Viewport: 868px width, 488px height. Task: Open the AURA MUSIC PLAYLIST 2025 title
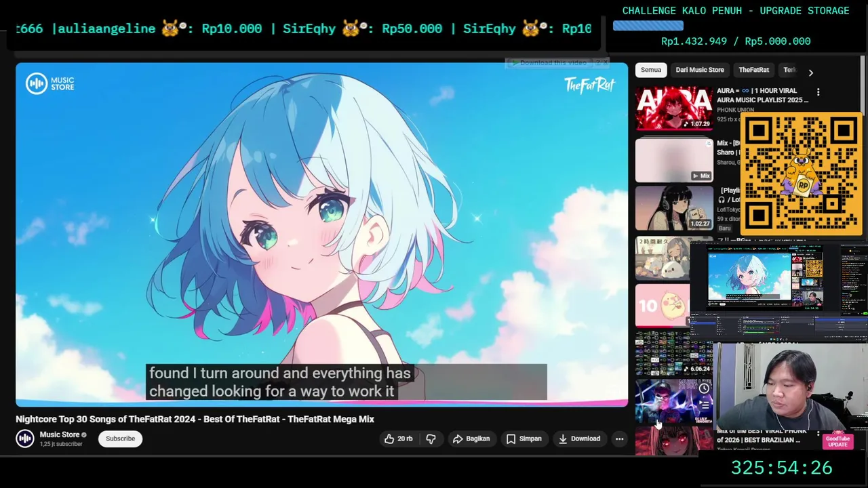[x=762, y=95]
